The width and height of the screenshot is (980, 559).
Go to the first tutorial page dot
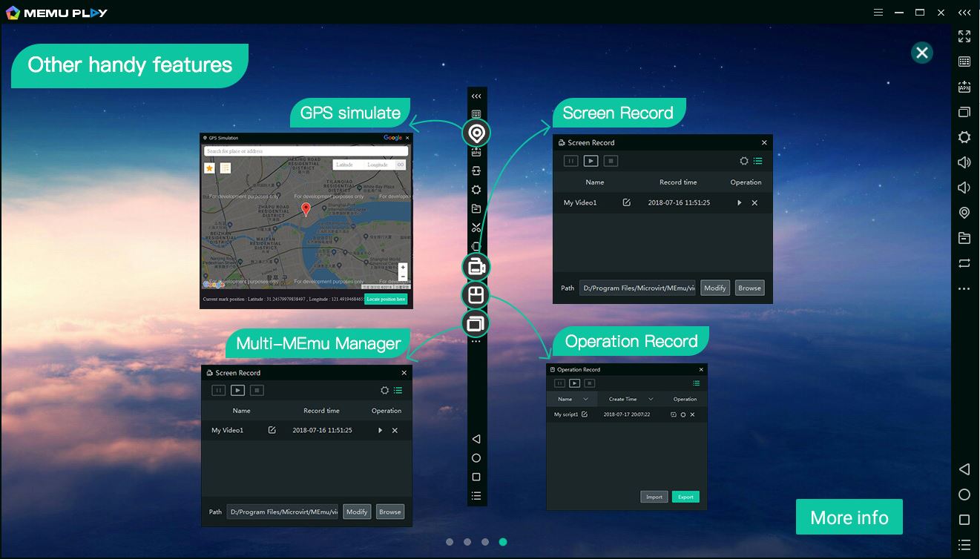click(x=450, y=542)
